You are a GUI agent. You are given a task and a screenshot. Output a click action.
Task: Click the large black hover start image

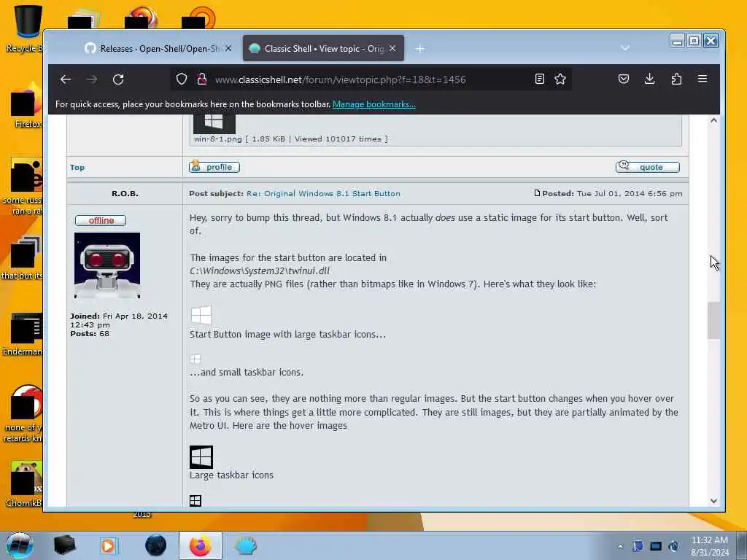click(x=201, y=457)
